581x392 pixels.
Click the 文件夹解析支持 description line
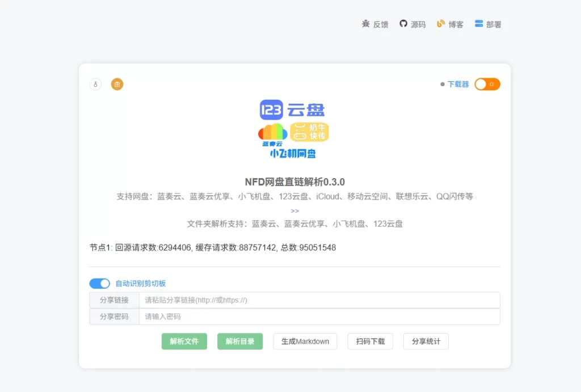pos(294,224)
